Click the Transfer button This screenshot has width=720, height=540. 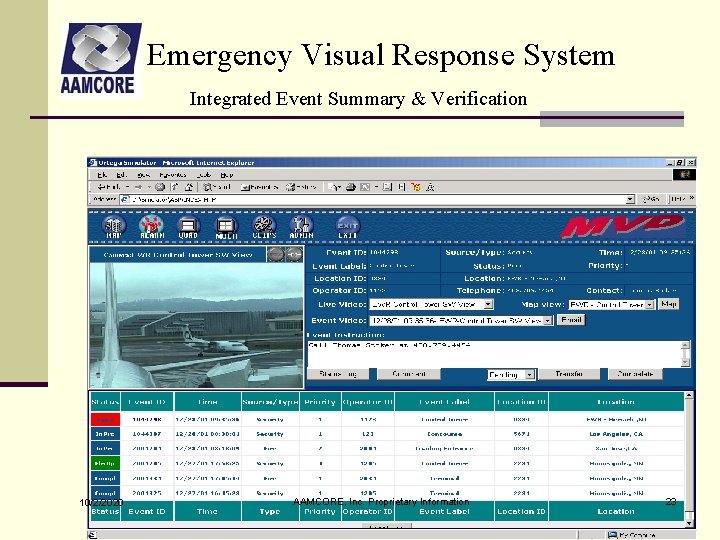coord(569,374)
